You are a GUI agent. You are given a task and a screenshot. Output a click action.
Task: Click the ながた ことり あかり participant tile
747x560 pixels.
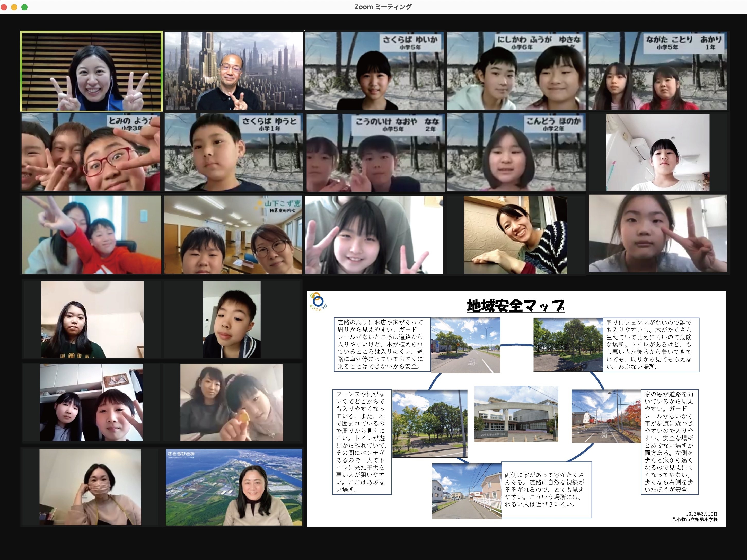657,71
